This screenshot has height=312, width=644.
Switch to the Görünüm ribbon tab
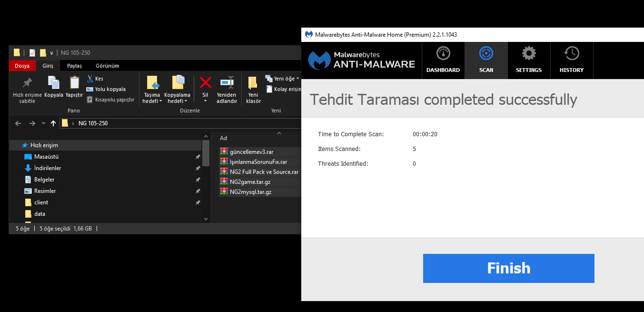pyautogui.click(x=107, y=66)
